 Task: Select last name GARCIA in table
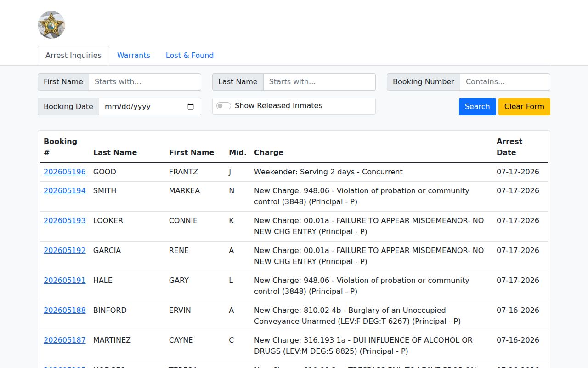click(107, 251)
